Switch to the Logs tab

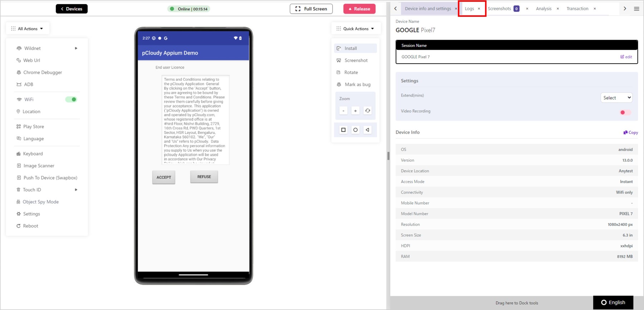point(469,9)
